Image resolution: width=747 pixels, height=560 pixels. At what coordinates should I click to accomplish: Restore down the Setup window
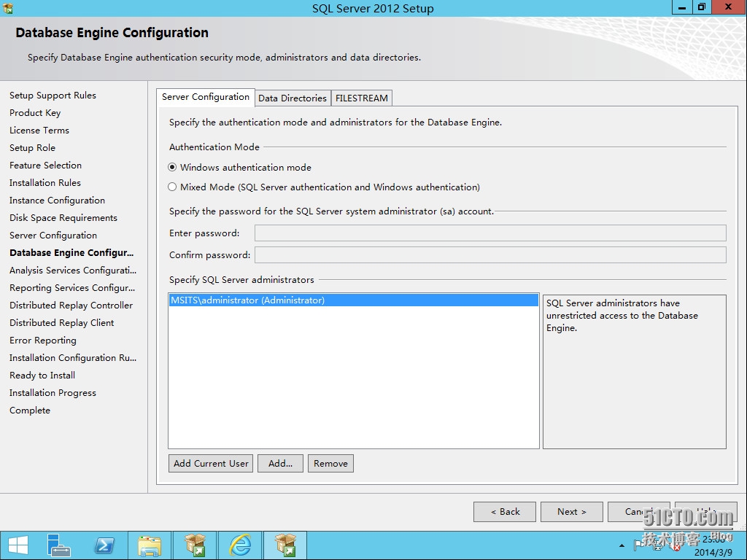(x=702, y=7)
